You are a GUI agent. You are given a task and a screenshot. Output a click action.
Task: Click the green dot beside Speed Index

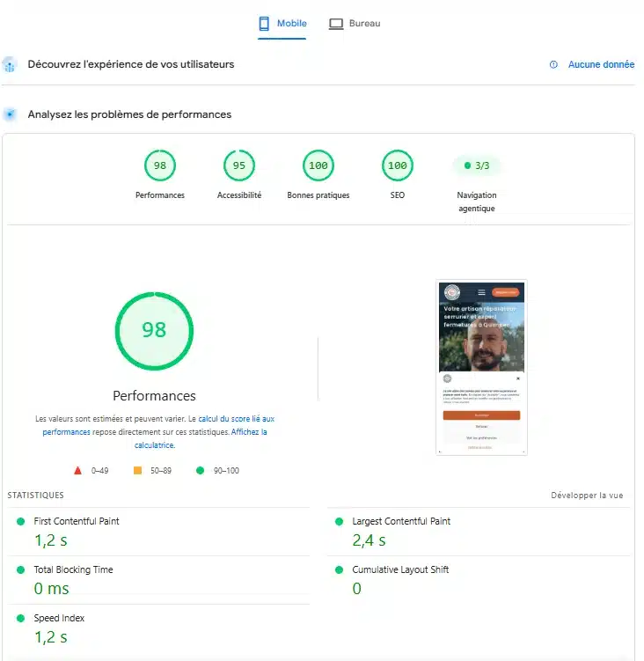(20, 619)
